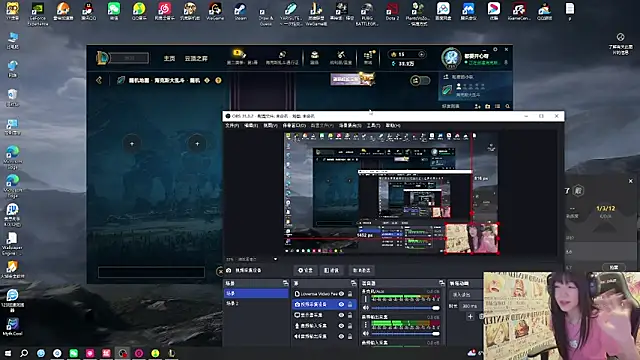Pop out the OBS Sources dock

tap(353, 283)
